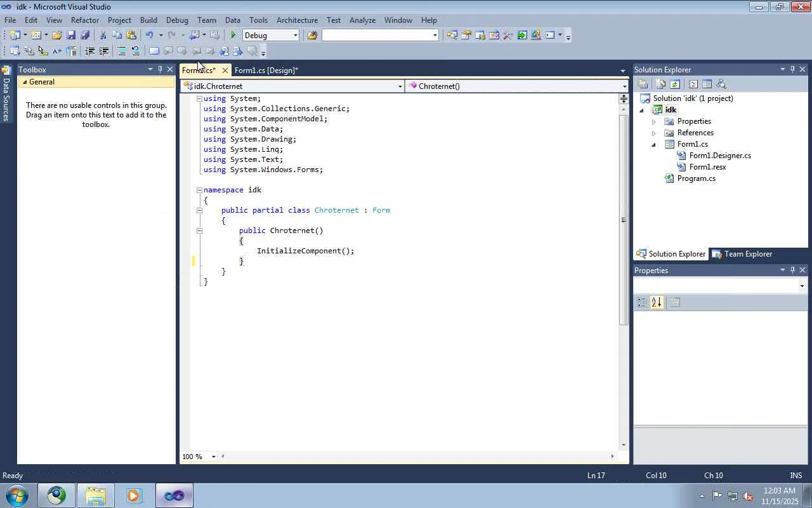Click the Show All Files icon in Solution Explorer

coord(661,84)
